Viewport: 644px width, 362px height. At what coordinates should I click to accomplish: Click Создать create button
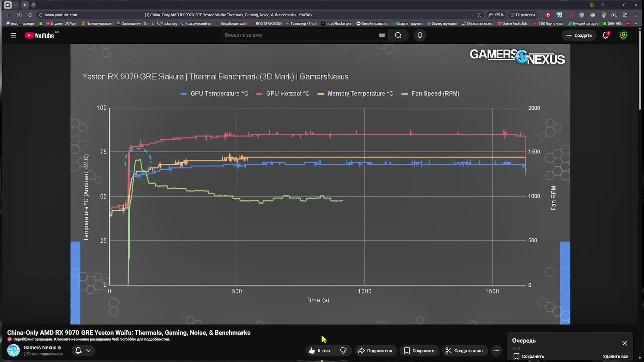pos(579,35)
